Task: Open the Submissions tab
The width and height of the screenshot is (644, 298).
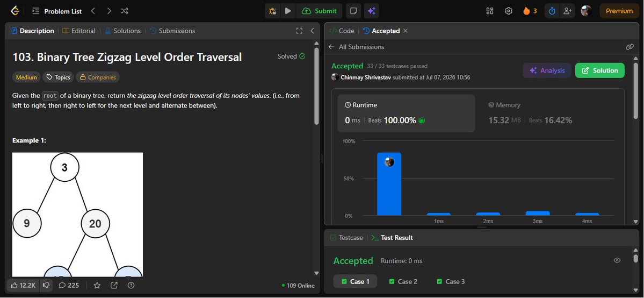Action: pyautogui.click(x=172, y=31)
